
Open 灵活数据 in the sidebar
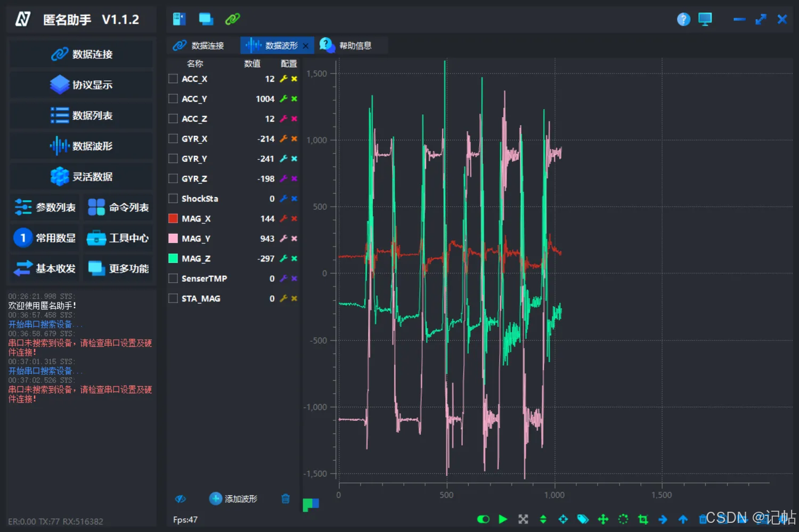(81, 177)
